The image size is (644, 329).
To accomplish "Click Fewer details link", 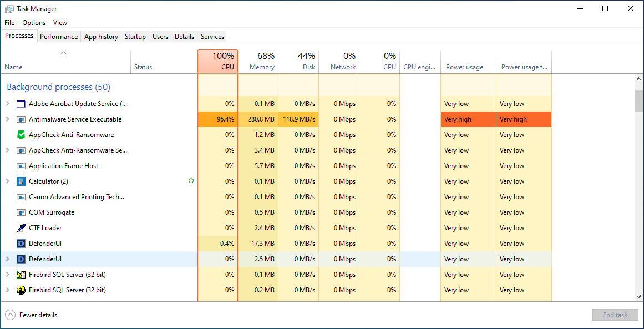I will pos(38,315).
